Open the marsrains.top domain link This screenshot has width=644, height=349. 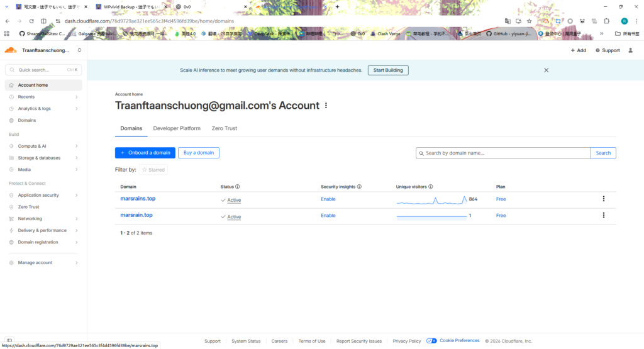136,199
